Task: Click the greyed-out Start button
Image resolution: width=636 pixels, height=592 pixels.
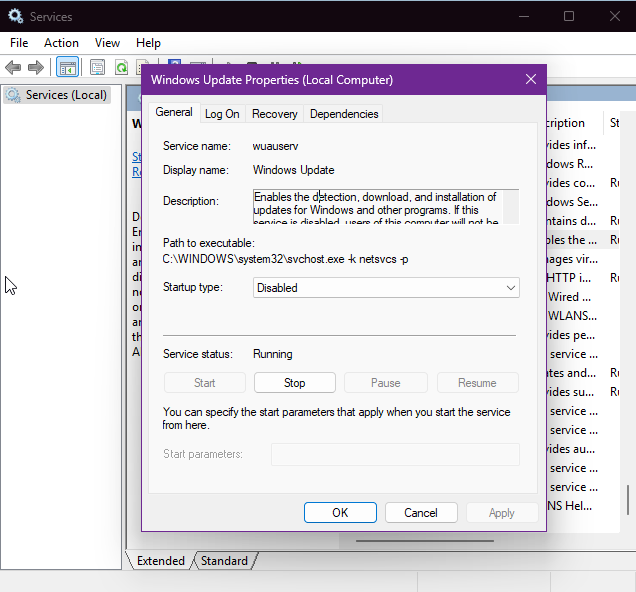Action: tap(204, 383)
